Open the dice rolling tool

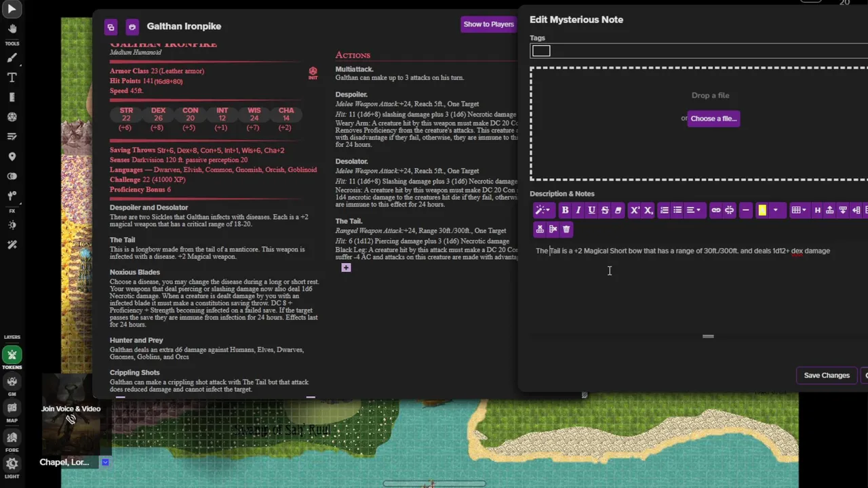12,117
